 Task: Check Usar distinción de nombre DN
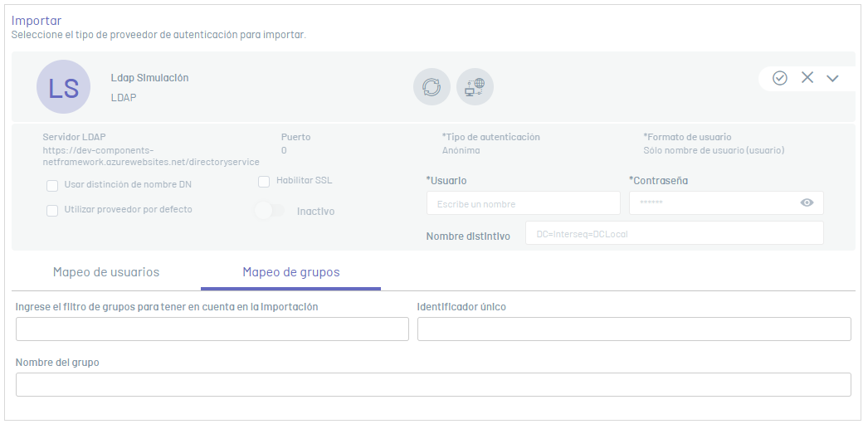coord(52,185)
